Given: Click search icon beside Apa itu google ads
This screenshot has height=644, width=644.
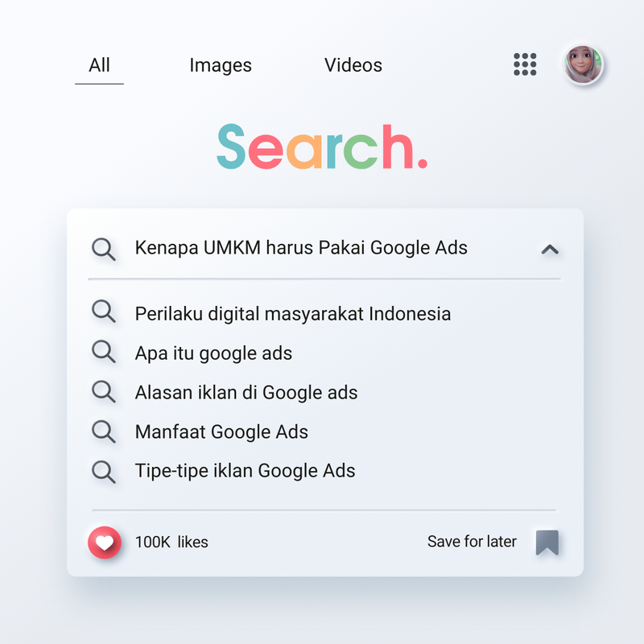Looking at the screenshot, I should 104,351.
